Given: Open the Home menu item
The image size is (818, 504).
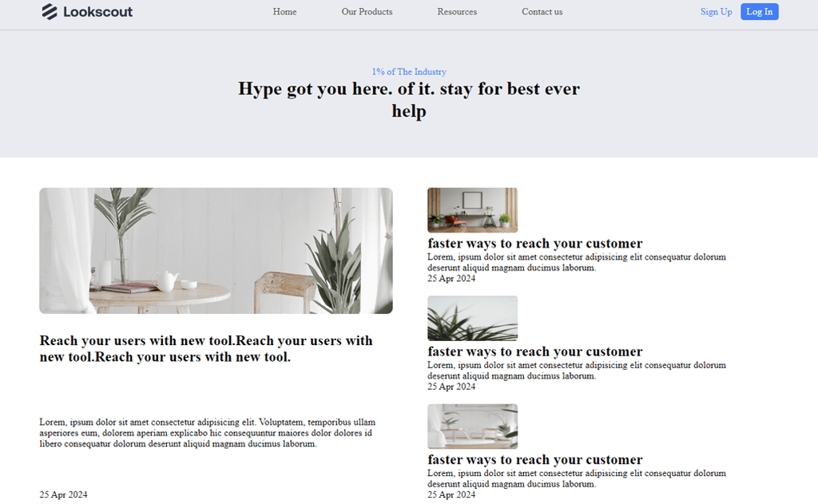Looking at the screenshot, I should coord(284,11).
